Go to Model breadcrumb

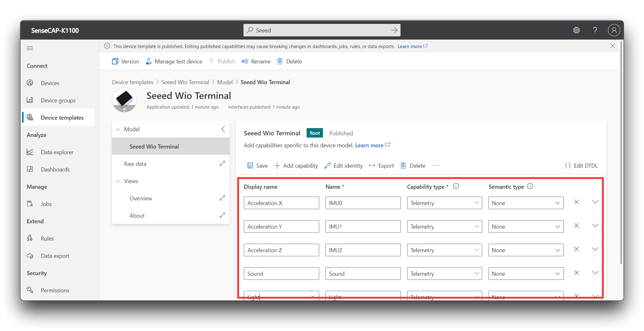(x=225, y=82)
